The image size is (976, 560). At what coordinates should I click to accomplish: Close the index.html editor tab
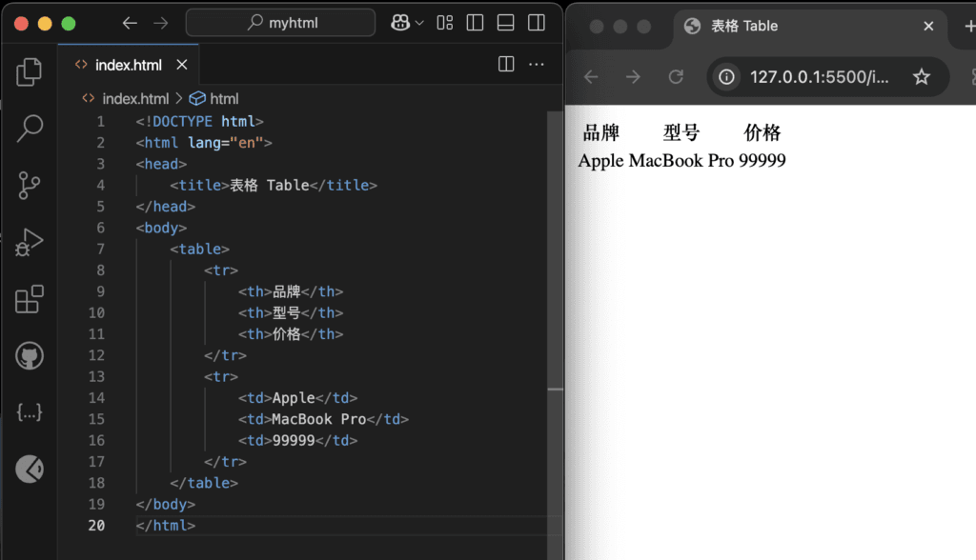pos(182,65)
